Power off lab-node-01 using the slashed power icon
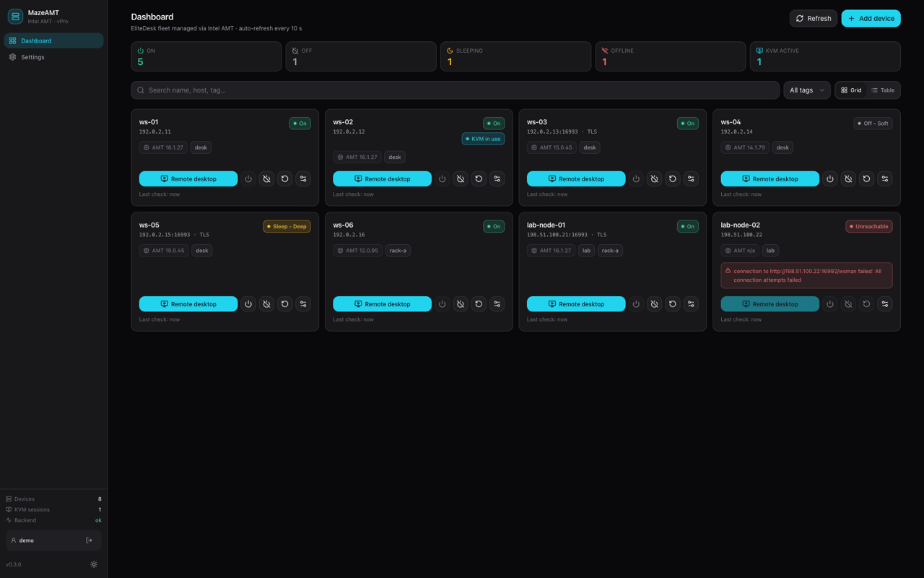Screen dimensions: 924x578 coord(654,304)
